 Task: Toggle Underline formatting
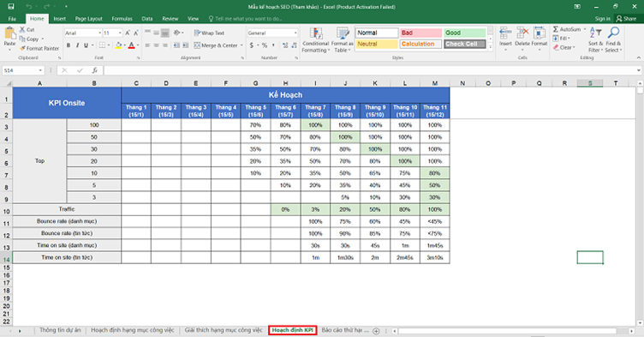point(86,45)
